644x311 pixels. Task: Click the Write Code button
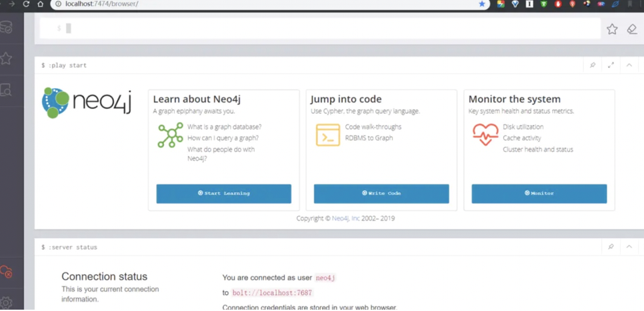click(381, 194)
